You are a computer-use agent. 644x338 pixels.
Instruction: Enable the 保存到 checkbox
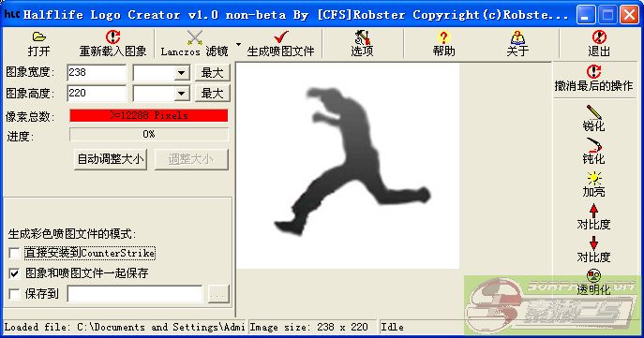click(14, 294)
